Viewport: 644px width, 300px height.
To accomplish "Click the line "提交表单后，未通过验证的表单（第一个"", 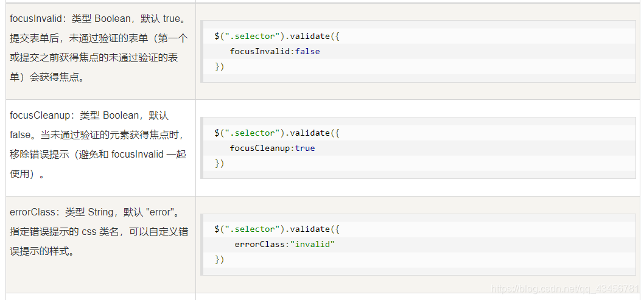I will pos(99,38).
